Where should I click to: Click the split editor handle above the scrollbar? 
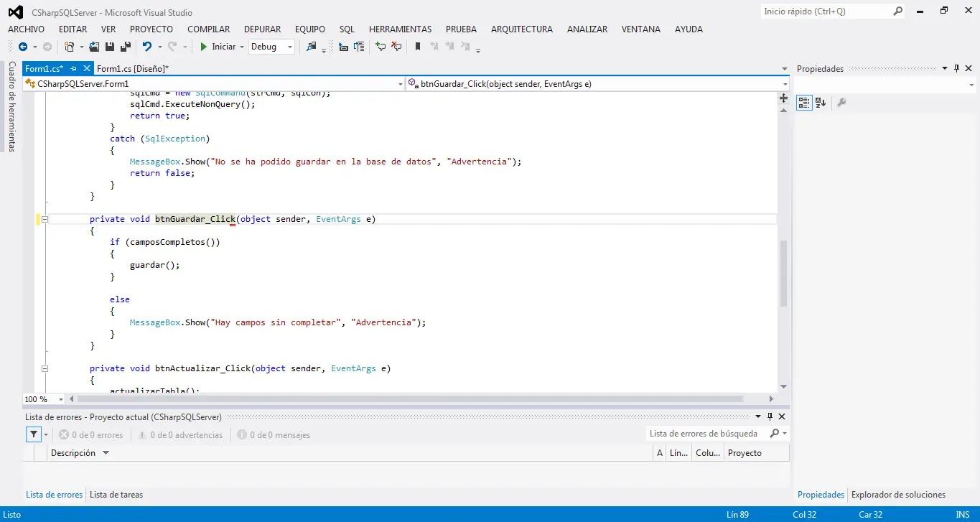(x=783, y=98)
